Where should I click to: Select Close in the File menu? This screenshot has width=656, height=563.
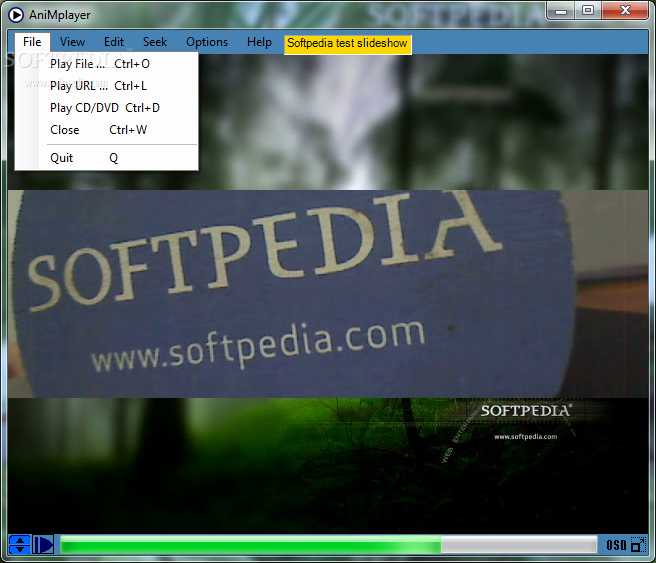[107, 130]
